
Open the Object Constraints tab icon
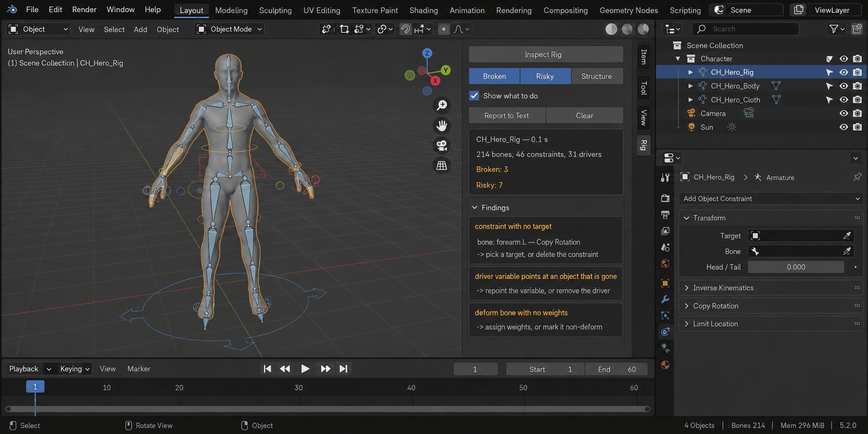(665, 332)
